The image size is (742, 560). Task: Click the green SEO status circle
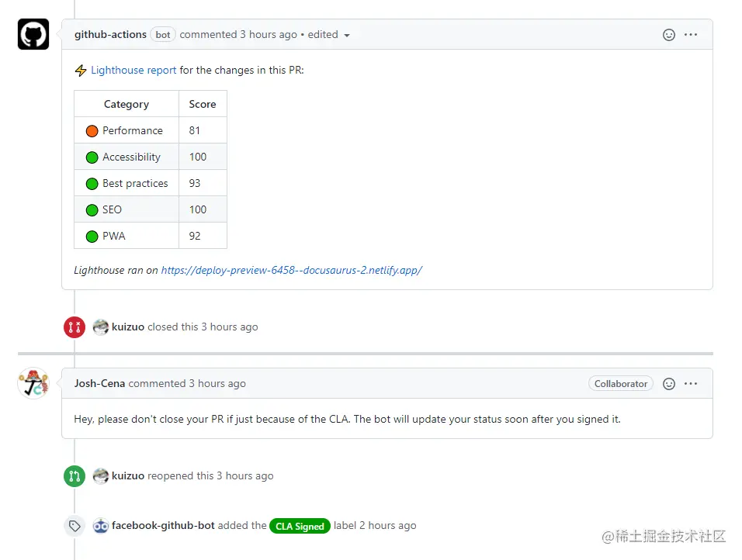[92, 210]
